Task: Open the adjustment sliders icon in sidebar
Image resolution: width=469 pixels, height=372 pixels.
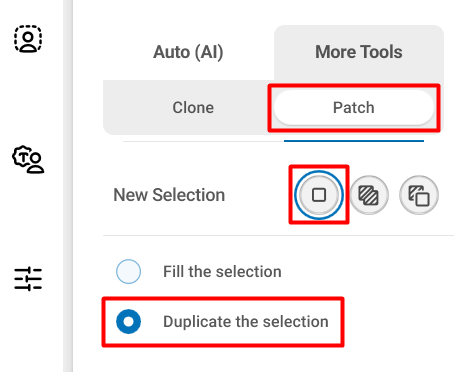Action: (28, 279)
